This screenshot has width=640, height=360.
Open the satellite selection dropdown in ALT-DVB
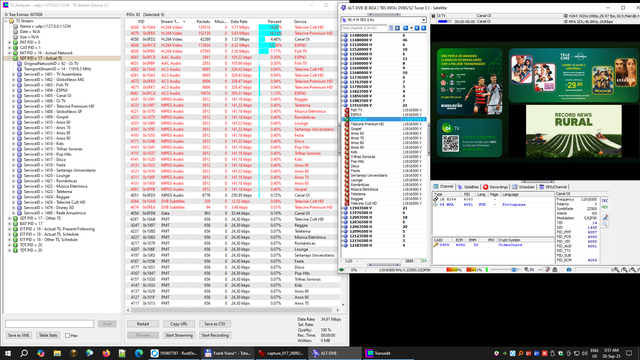tap(424, 20)
